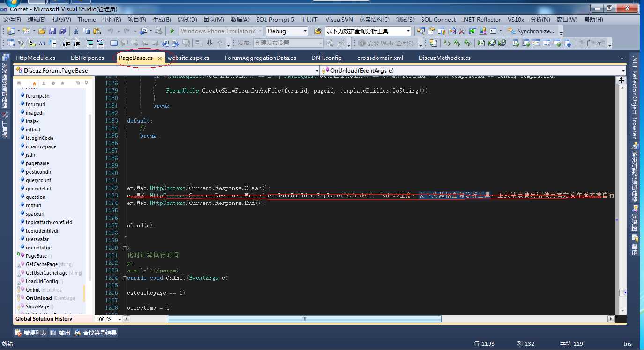Expand the OnUnload member dropdown

tap(623, 70)
